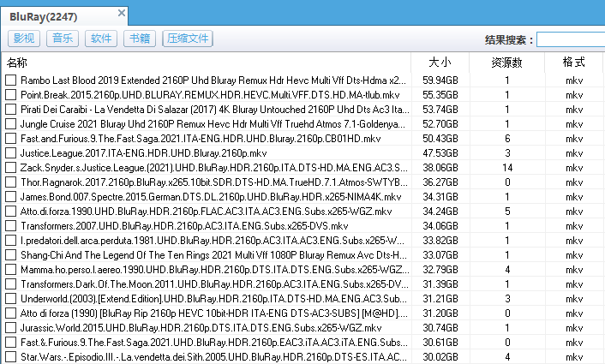The width and height of the screenshot is (605, 364).
Task: Click the 50.43GB size value
Action: click(x=440, y=139)
